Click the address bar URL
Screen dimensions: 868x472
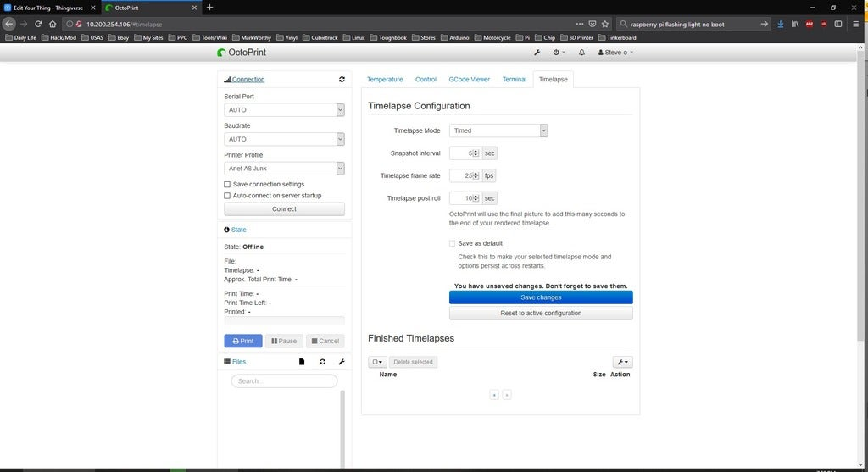point(125,25)
